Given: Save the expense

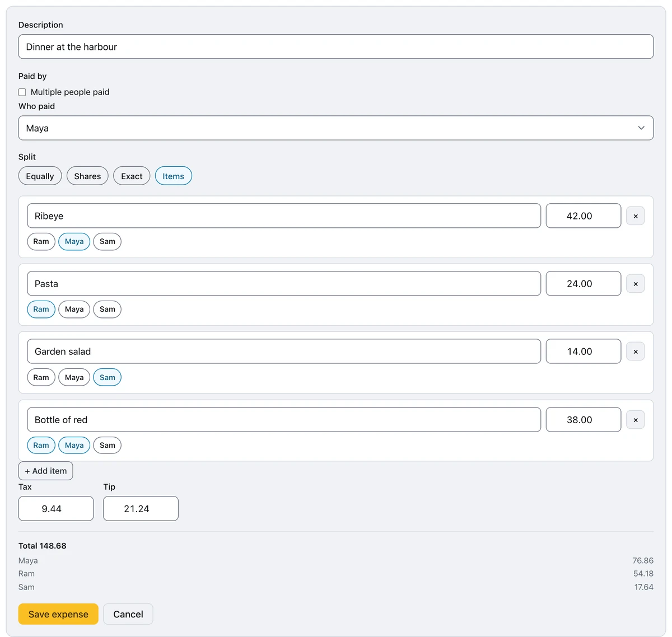Looking at the screenshot, I should [x=58, y=614].
